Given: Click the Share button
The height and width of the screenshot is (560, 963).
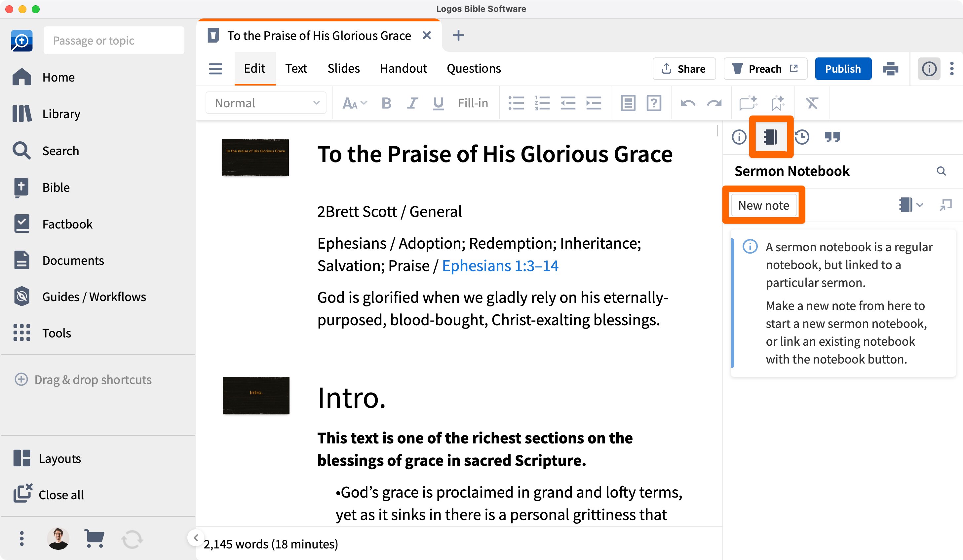Looking at the screenshot, I should pyautogui.click(x=684, y=69).
